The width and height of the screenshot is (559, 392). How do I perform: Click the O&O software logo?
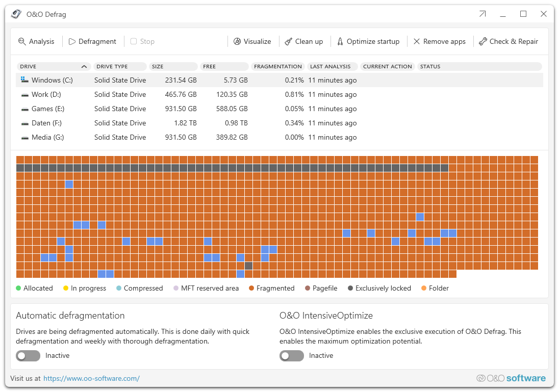[x=511, y=378]
